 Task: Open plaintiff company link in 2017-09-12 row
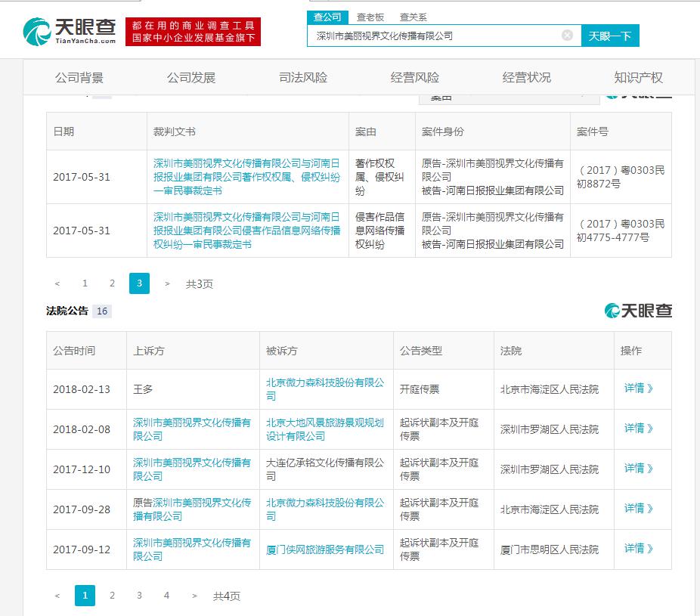click(x=192, y=549)
